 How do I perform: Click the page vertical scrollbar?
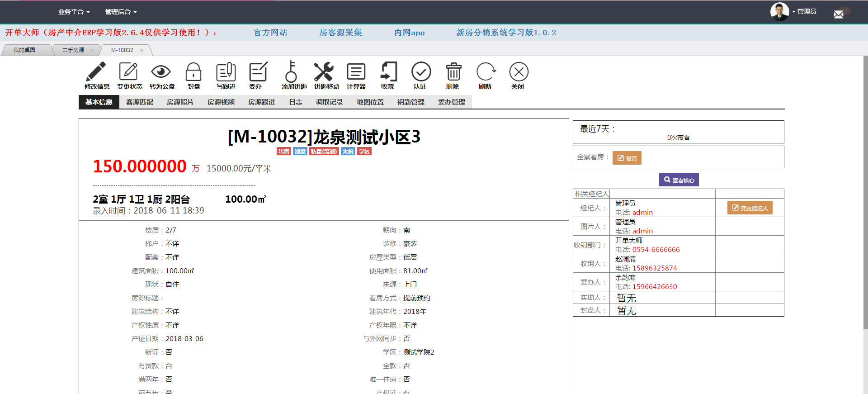[x=865, y=192]
